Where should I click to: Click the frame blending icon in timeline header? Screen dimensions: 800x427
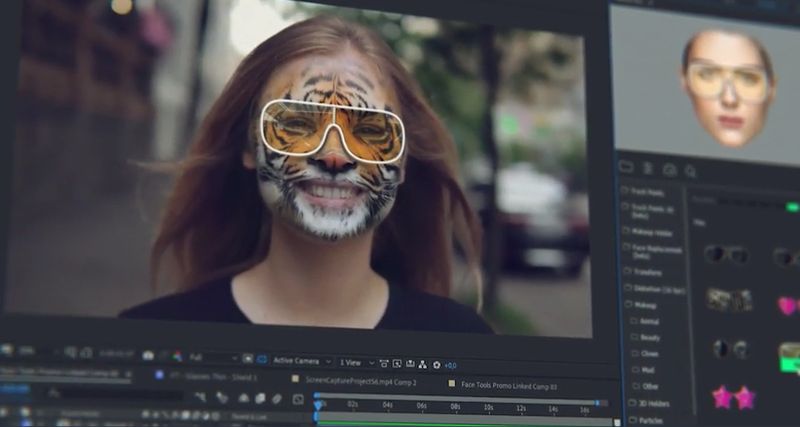pyautogui.click(x=260, y=398)
